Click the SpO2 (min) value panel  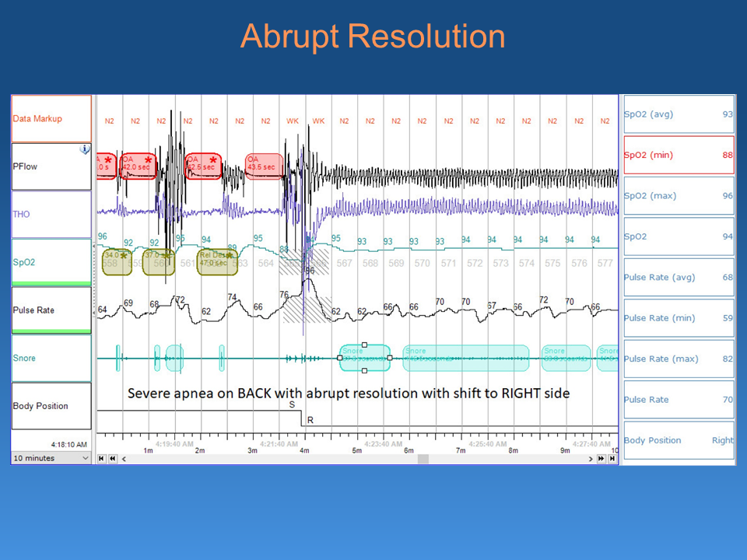pos(678,156)
